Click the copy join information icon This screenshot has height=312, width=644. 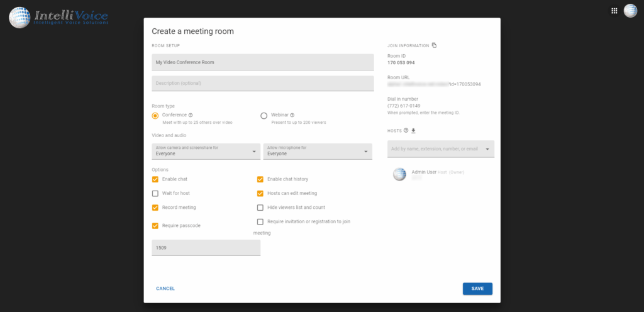434,45
